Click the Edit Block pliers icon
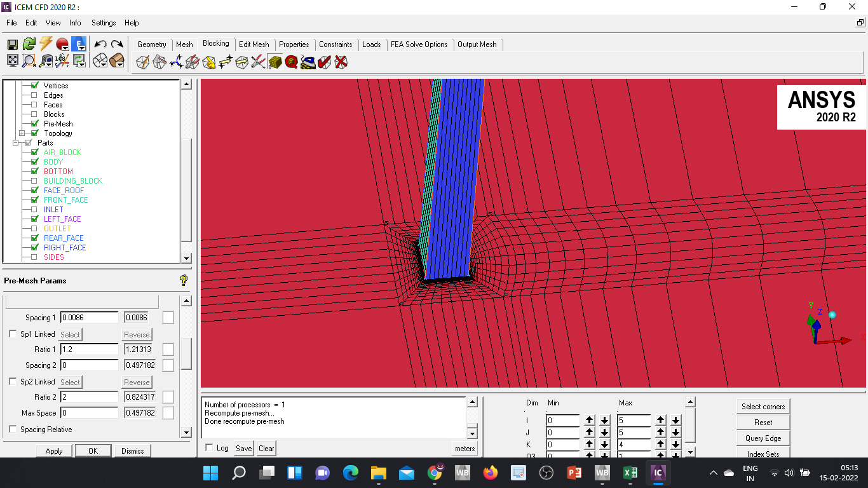This screenshot has width=868, height=488. pyautogui.click(x=193, y=62)
